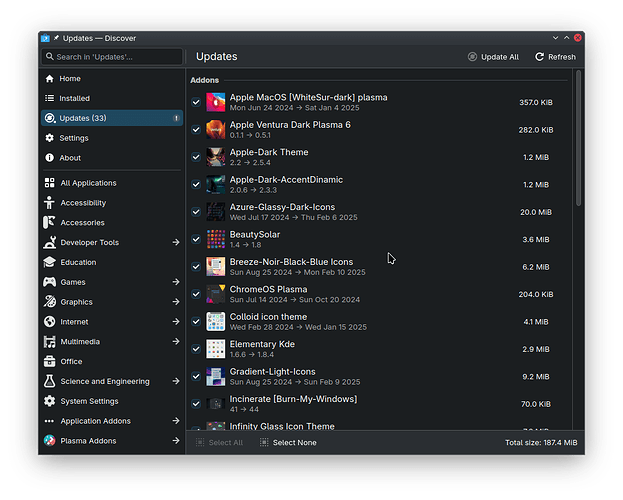Click the Search in 'Updates' field
The width and height of the screenshot is (623, 500).
pyautogui.click(x=112, y=57)
